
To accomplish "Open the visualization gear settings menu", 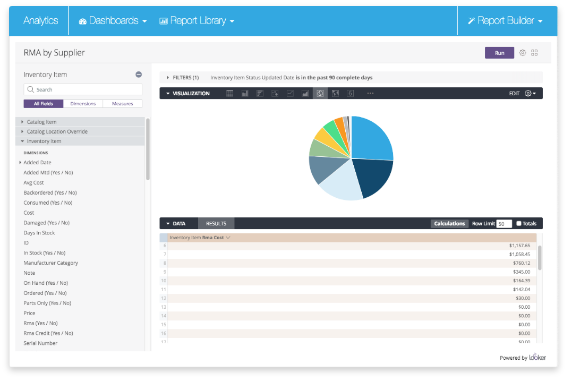I will pyautogui.click(x=530, y=93).
